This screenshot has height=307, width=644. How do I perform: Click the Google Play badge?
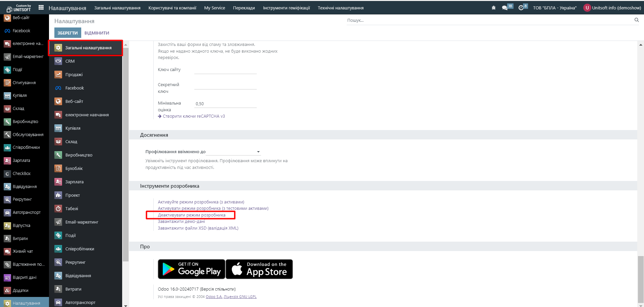(x=191, y=269)
